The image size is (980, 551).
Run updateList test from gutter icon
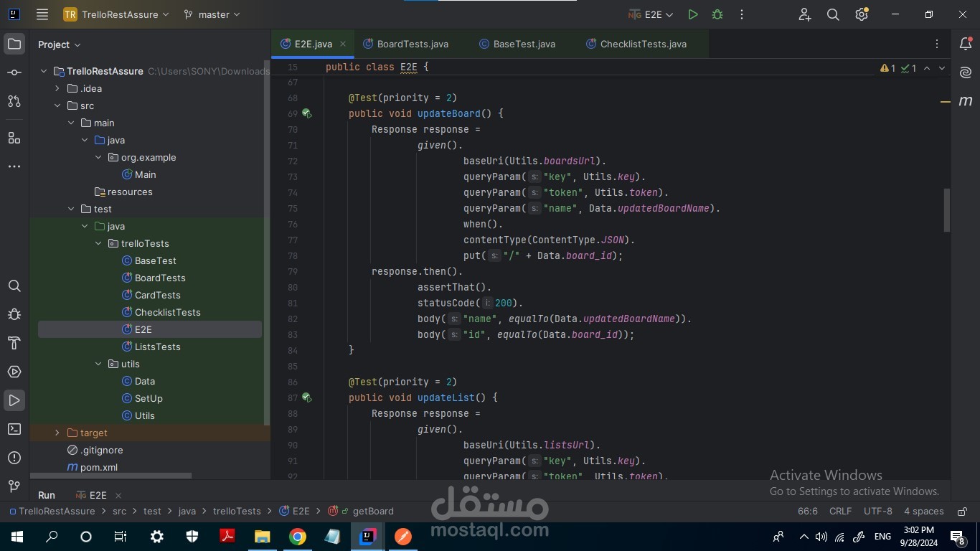(306, 397)
